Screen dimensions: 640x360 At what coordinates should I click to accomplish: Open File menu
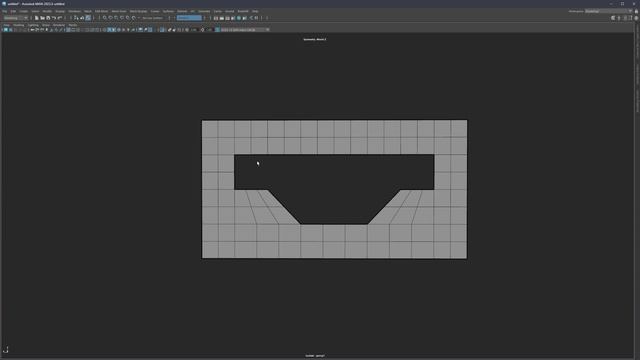coord(4,11)
